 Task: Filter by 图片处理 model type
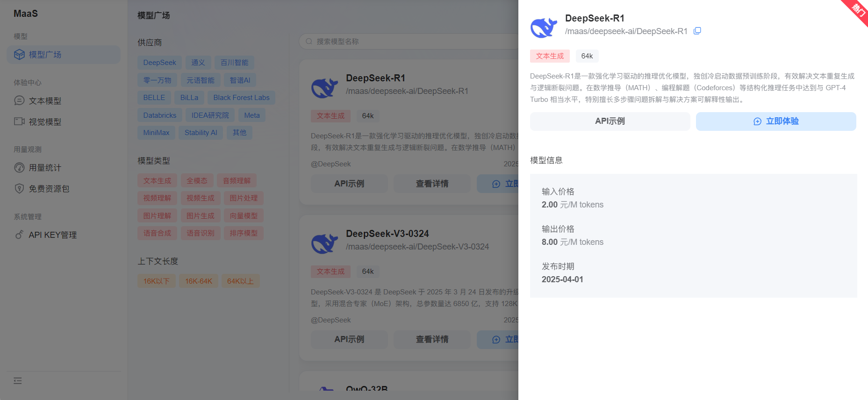coord(244,198)
